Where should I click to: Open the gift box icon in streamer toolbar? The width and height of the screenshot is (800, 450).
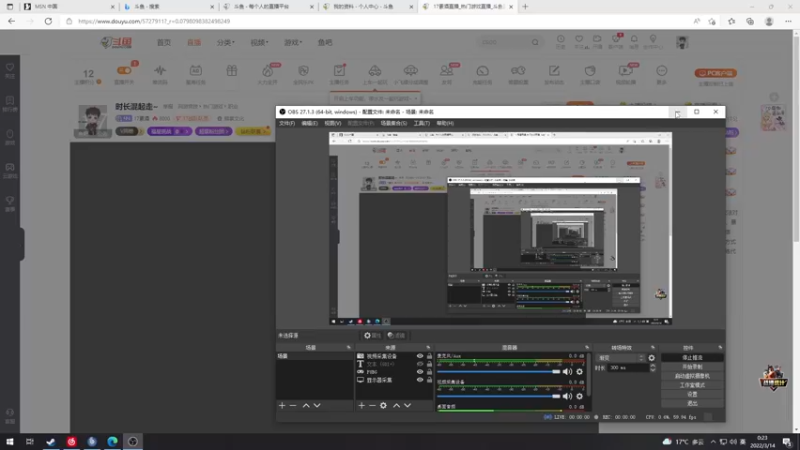click(232, 70)
